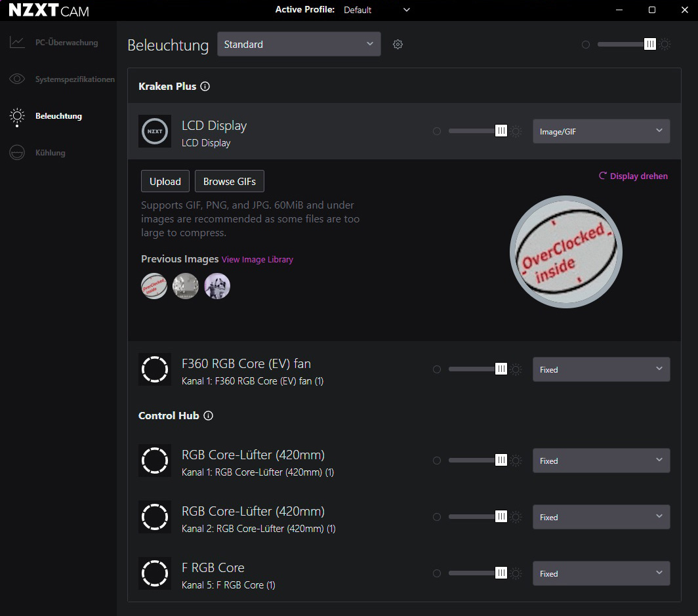Click the NZXT LCD Display device icon
The width and height of the screenshot is (698, 616).
(154, 131)
